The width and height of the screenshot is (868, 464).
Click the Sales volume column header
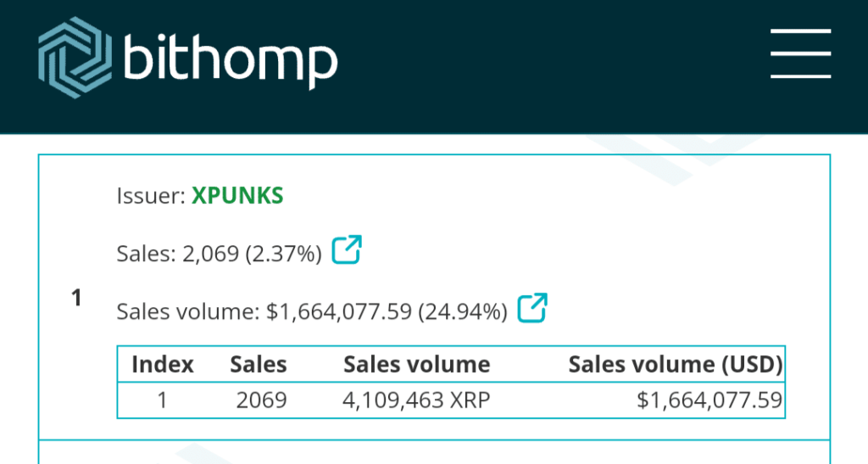[416, 365]
